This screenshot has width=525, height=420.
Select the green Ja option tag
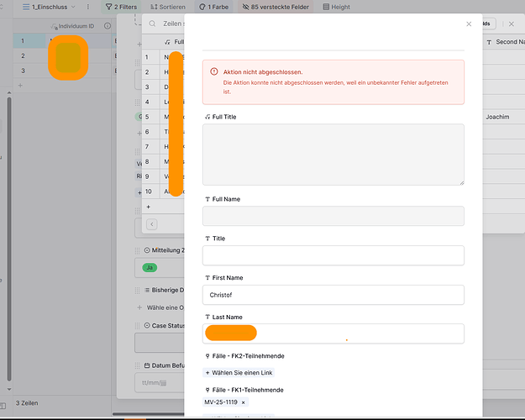[149, 267]
